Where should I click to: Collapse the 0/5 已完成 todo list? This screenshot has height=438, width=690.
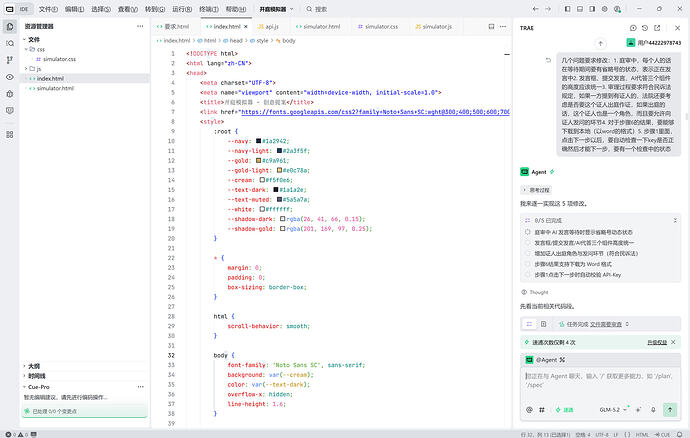click(675, 220)
